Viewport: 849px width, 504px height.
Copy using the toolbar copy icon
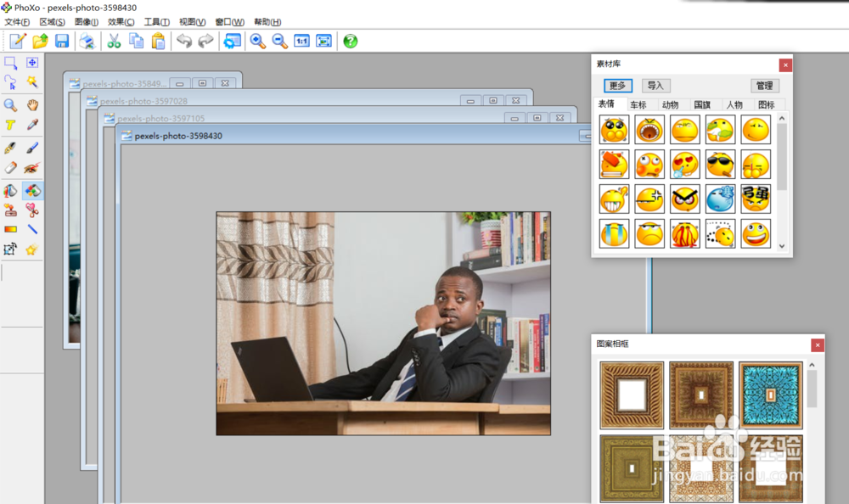136,41
